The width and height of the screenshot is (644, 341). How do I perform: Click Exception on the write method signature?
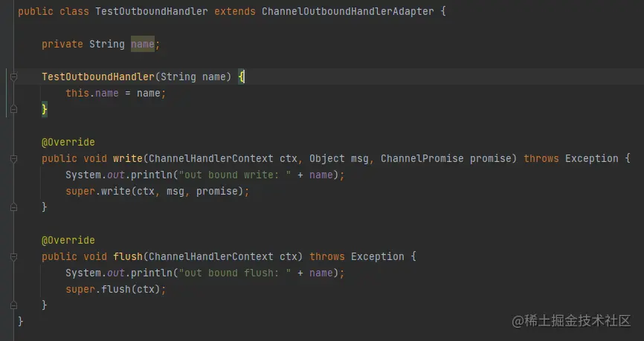point(591,158)
